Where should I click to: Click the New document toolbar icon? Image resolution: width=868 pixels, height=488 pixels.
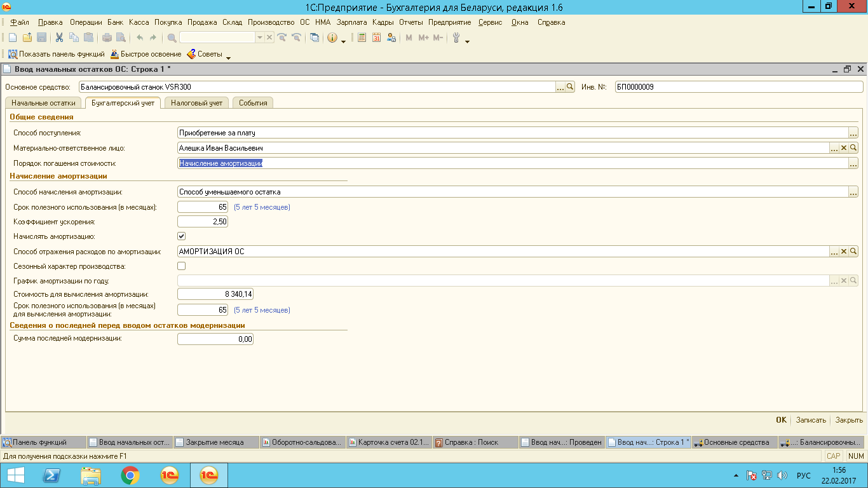pos(12,37)
